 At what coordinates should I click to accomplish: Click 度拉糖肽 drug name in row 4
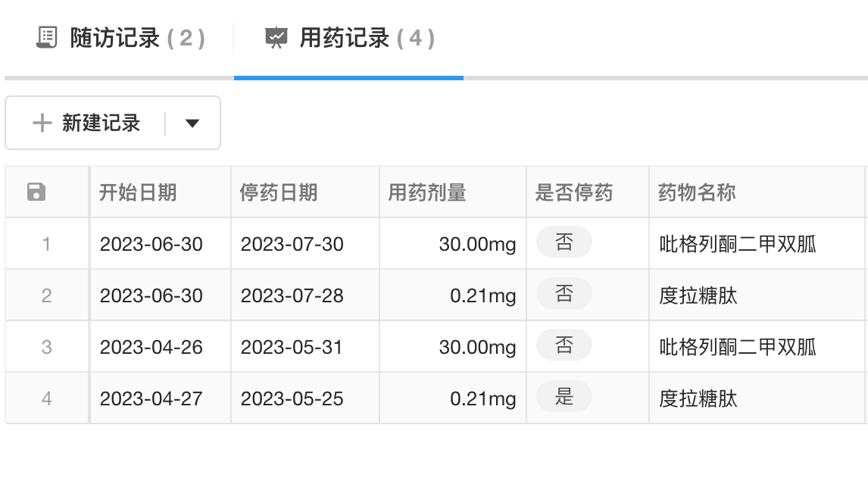[x=698, y=399]
